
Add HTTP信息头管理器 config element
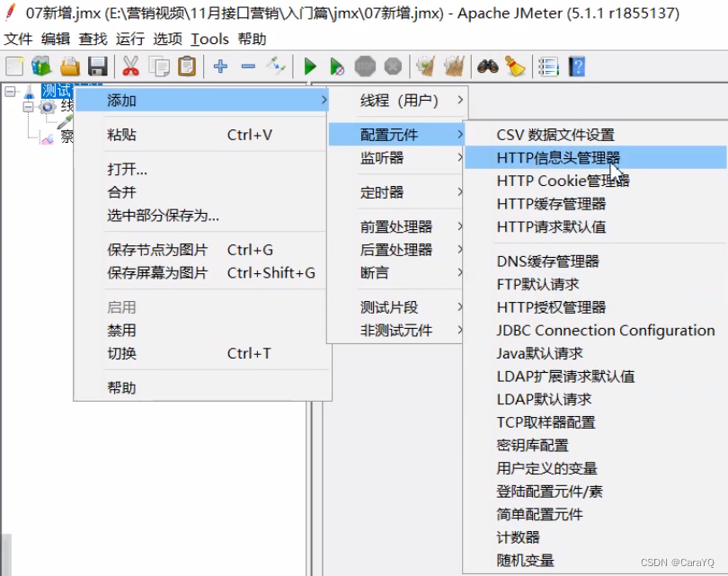click(596, 158)
